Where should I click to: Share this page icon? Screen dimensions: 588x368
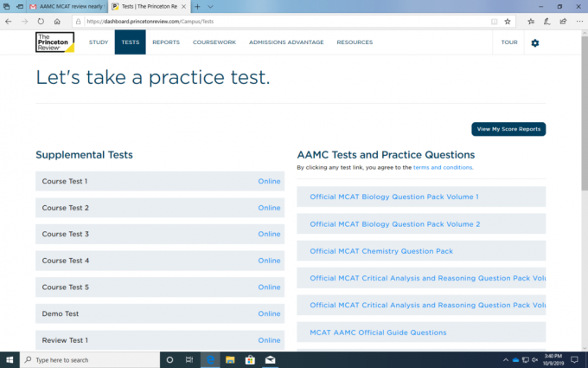click(x=563, y=22)
